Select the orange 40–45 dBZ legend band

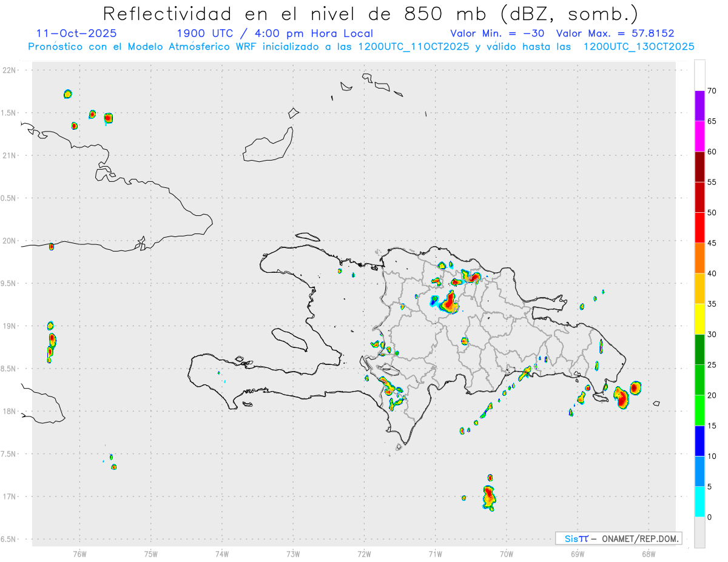pyautogui.click(x=699, y=258)
